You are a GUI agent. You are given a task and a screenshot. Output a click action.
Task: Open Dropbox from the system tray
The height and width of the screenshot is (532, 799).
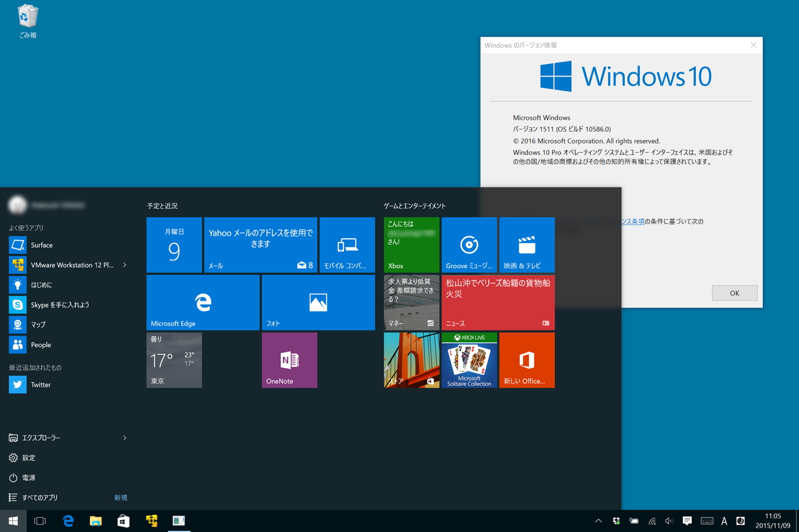point(615,521)
